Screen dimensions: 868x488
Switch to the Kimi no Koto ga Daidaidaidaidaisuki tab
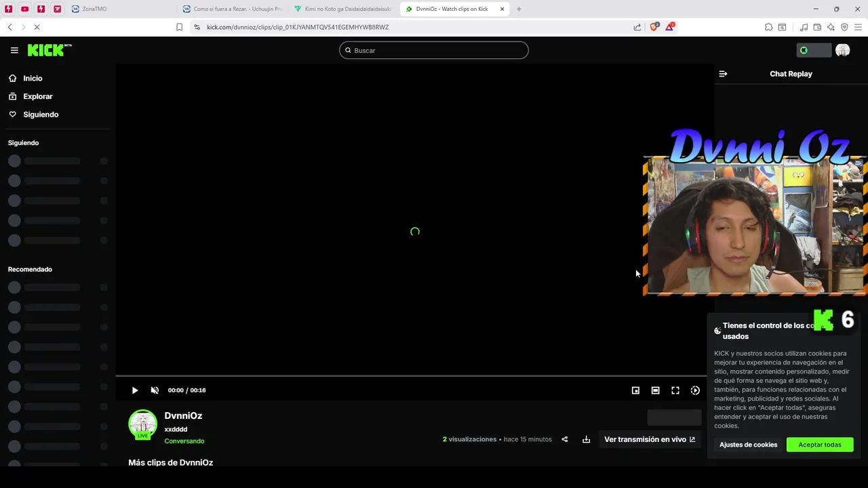344,9
